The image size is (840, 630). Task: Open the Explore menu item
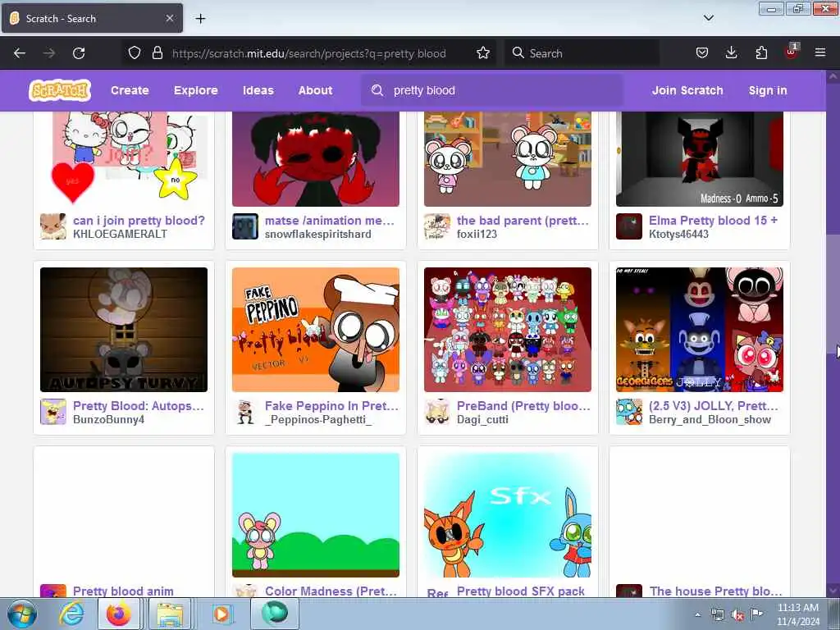(x=195, y=90)
